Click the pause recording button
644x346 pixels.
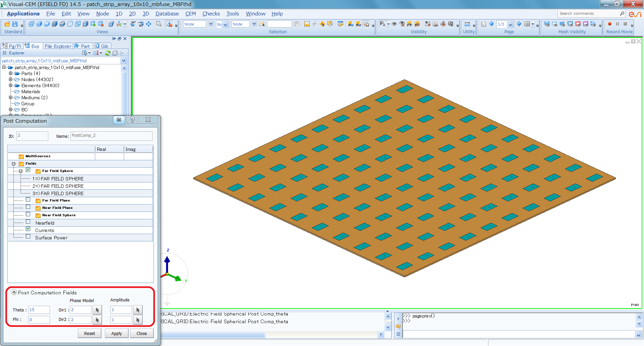pos(618,24)
